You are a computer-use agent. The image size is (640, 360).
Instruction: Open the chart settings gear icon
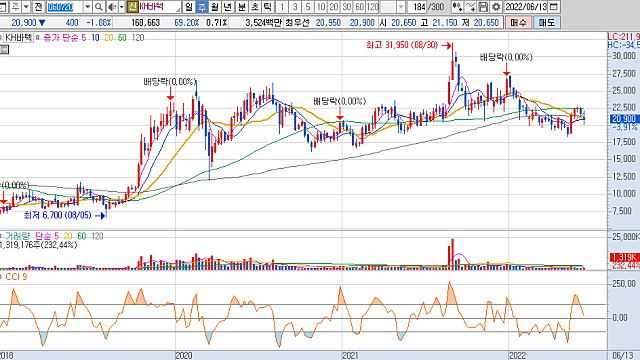496,7
